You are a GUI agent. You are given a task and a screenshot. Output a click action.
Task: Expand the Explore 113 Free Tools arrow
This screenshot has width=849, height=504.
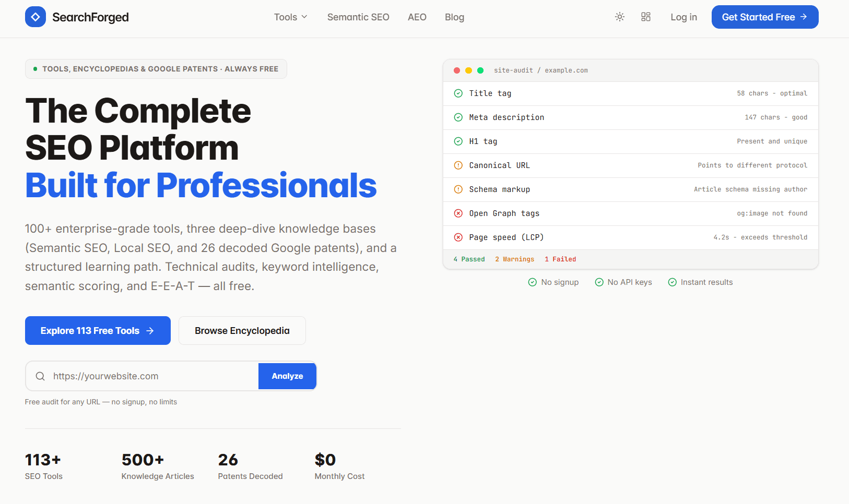151,330
